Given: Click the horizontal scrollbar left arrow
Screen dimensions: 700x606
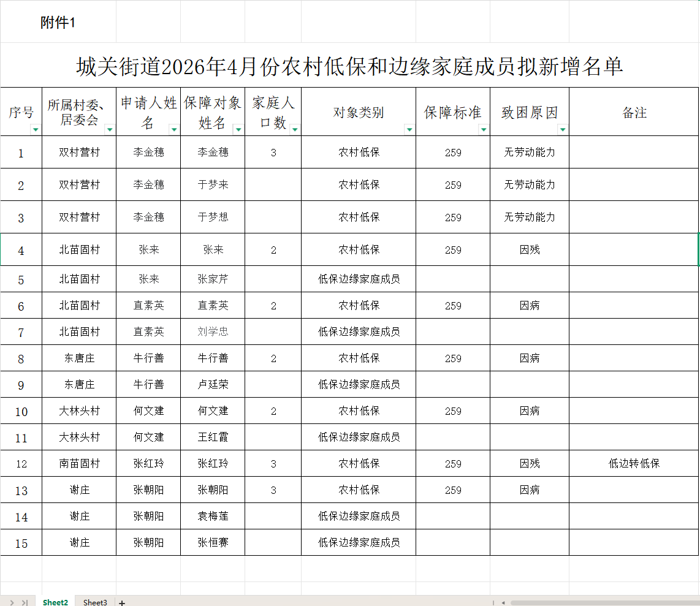Looking at the screenshot, I should coord(503,602).
